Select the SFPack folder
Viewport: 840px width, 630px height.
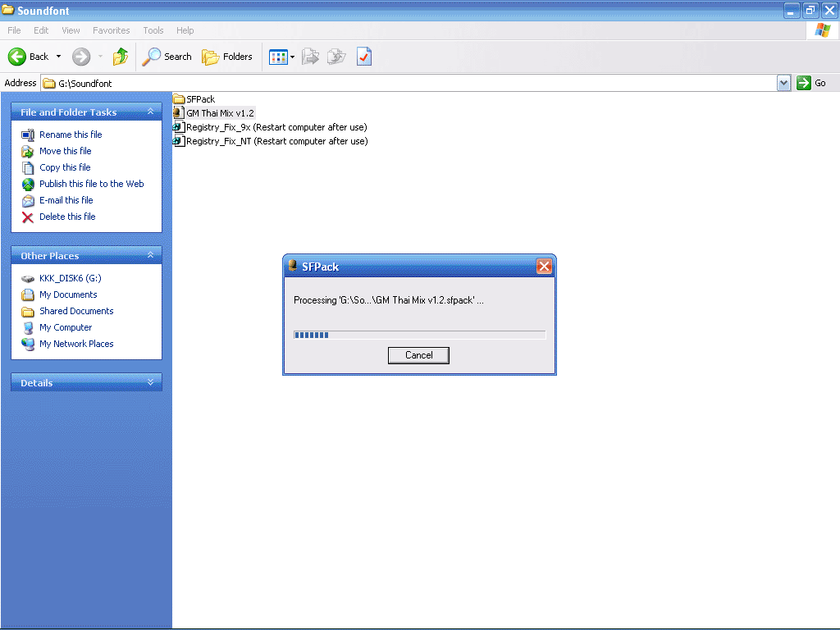(x=200, y=99)
